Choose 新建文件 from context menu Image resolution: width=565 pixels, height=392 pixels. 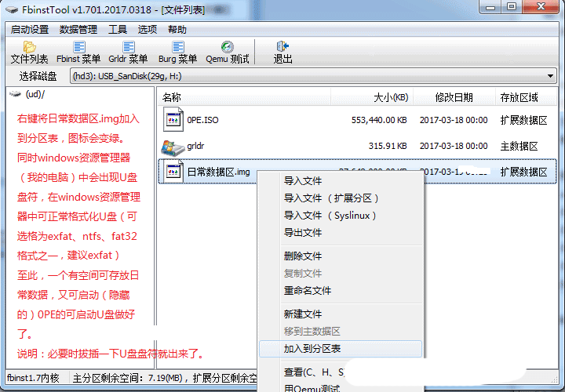pyautogui.click(x=341, y=314)
